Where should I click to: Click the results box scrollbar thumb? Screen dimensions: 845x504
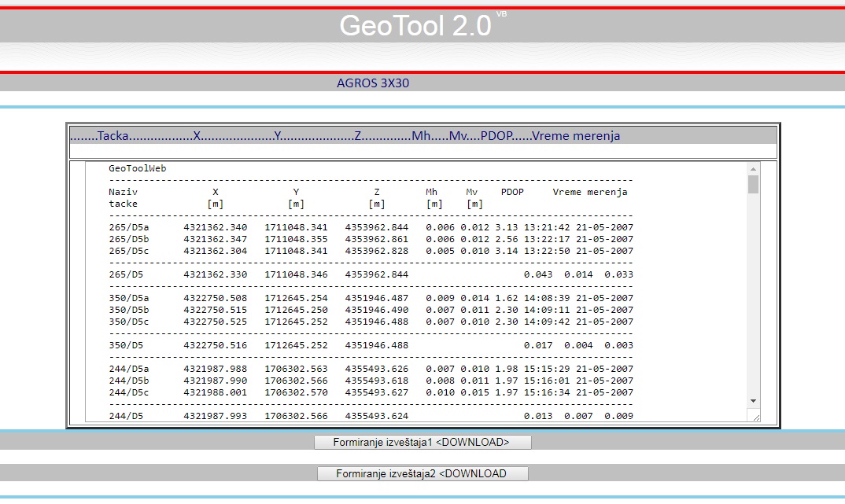[753, 184]
